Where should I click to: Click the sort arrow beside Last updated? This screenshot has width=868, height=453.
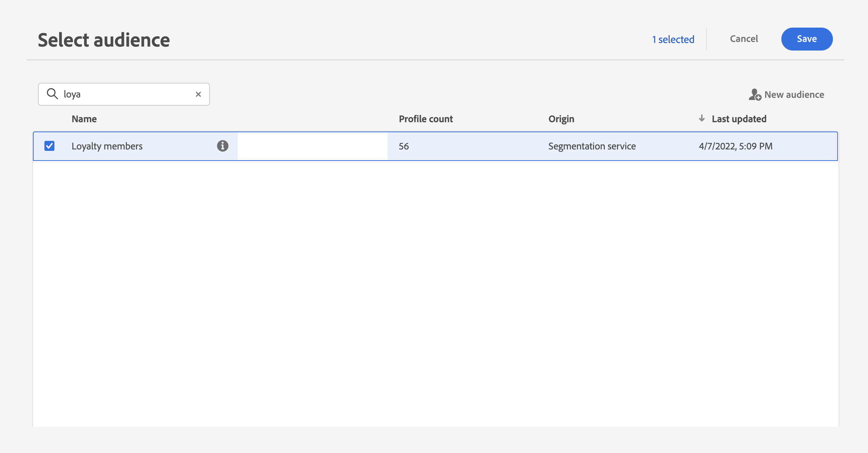click(x=702, y=118)
